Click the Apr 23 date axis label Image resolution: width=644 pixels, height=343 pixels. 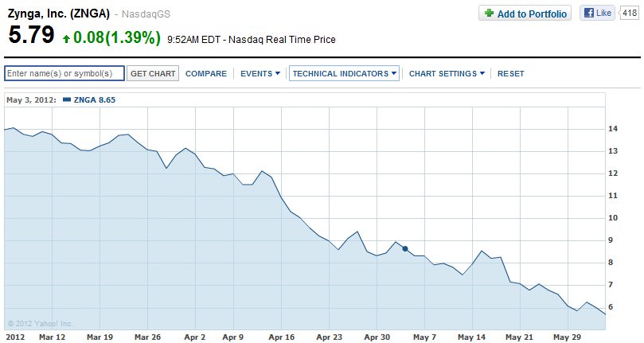[x=329, y=337]
